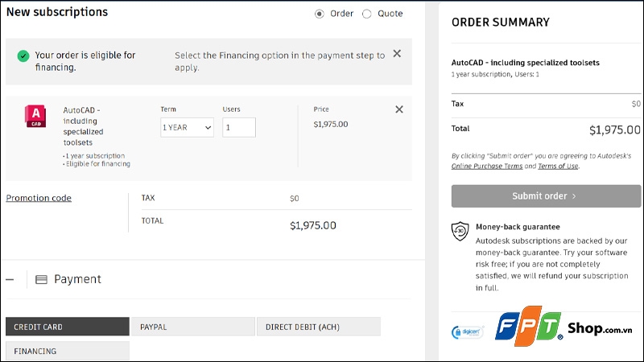This screenshot has width=644, height=362.
Task: Open the Promotion code link
Action: (x=39, y=198)
